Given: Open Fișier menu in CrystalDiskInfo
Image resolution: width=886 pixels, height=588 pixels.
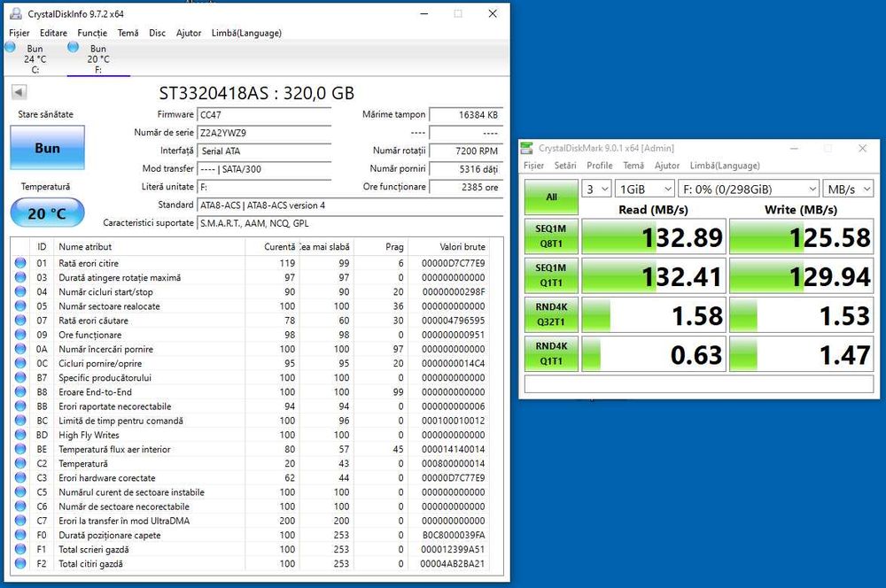Looking at the screenshot, I should [19, 33].
